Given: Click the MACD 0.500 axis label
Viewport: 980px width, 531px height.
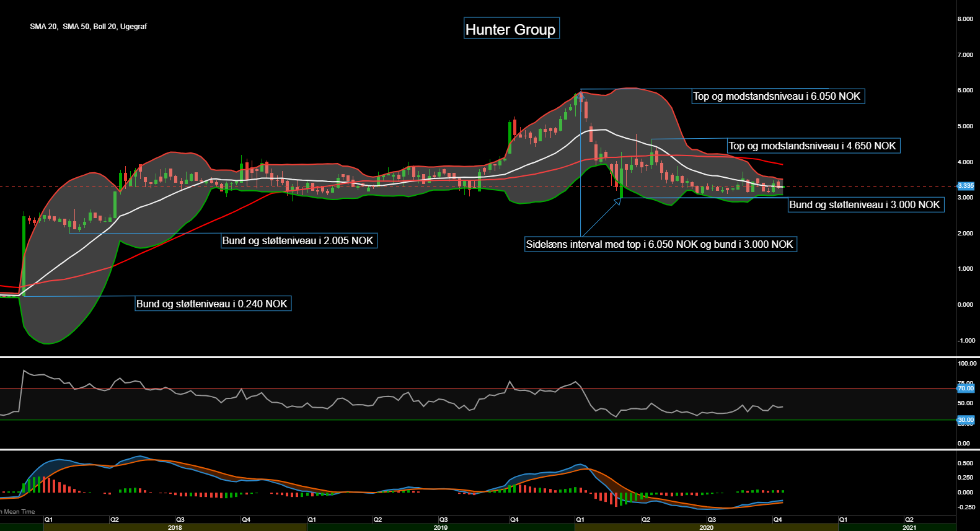Looking at the screenshot, I should 965,463.
